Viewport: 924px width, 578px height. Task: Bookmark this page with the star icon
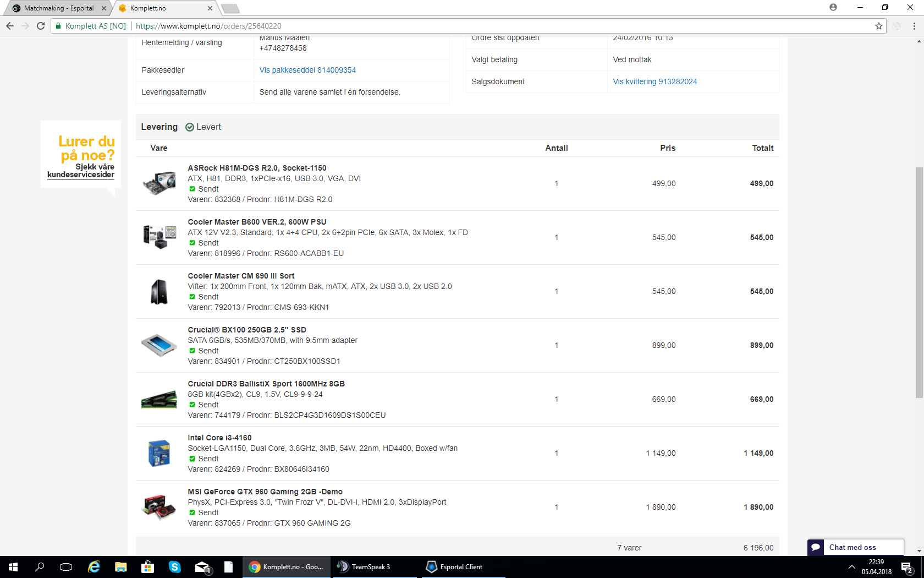pos(879,26)
